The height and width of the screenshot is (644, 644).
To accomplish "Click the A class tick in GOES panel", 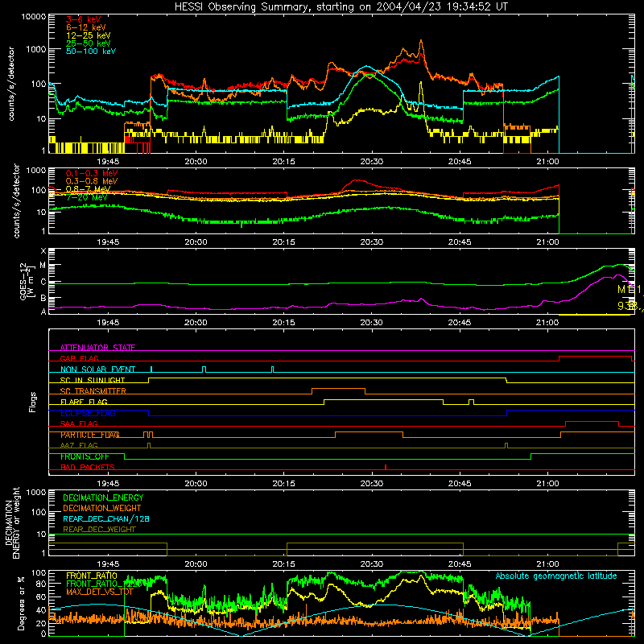I will click(x=43, y=312).
